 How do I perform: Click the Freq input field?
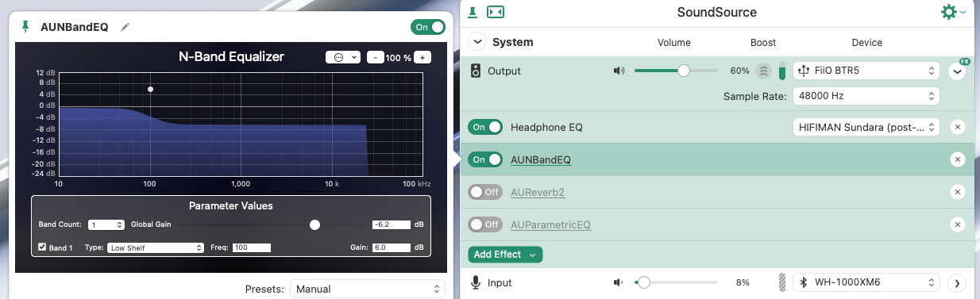click(x=252, y=247)
